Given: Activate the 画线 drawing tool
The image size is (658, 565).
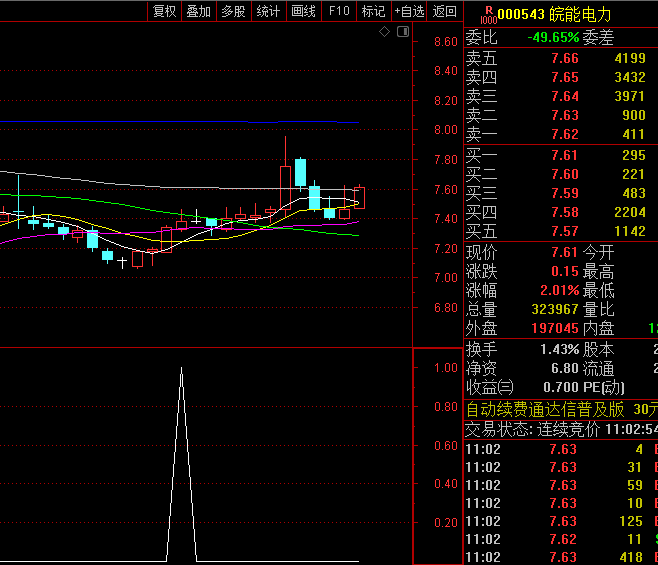Looking at the screenshot, I should [x=303, y=11].
